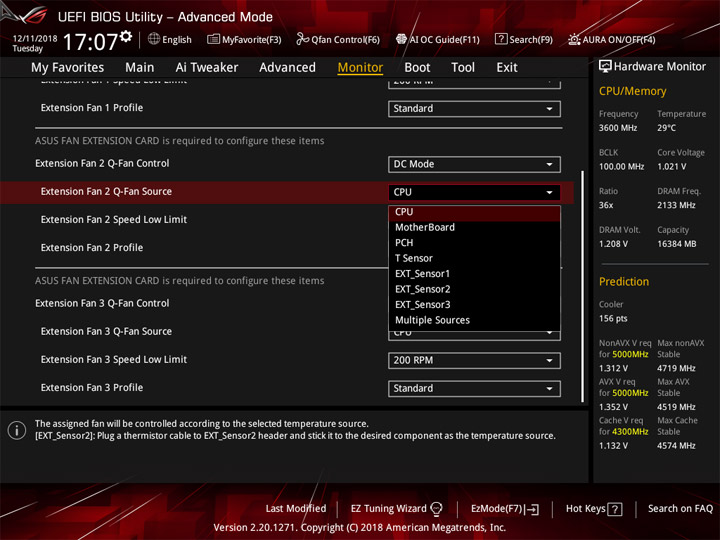720x540 pixels.
Task: Choose MotherBoard as fan source
Action: [x=474, y=227]
